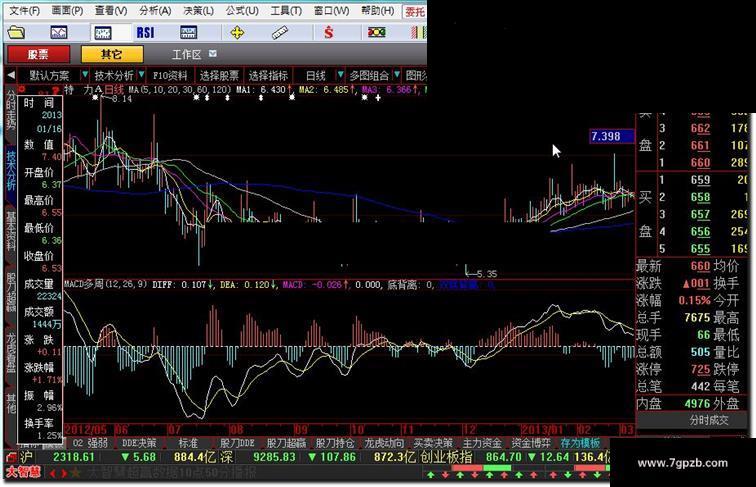Click the 存为模板 link

pos(580,443)
